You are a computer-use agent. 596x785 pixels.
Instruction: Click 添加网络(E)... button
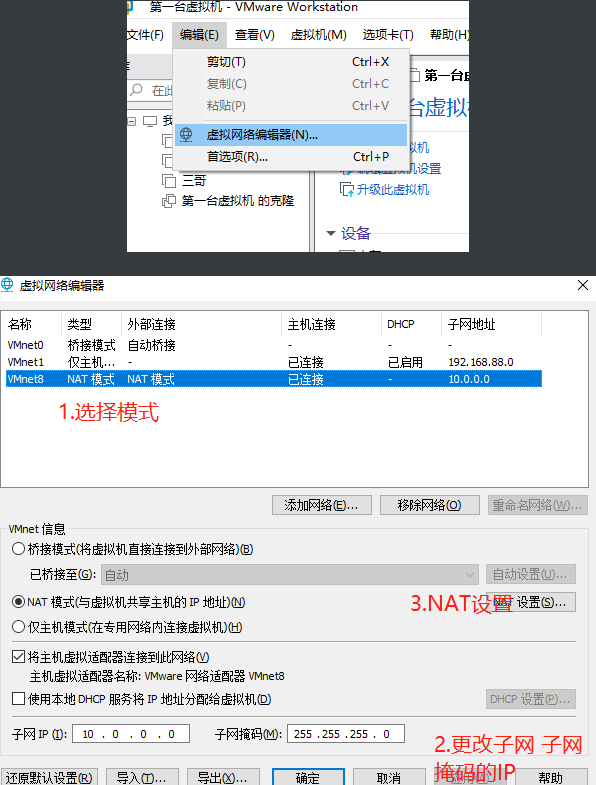coord(322,505)
